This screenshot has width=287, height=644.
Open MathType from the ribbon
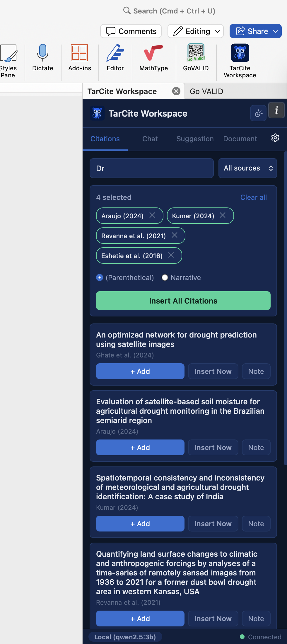pos(154,58)
